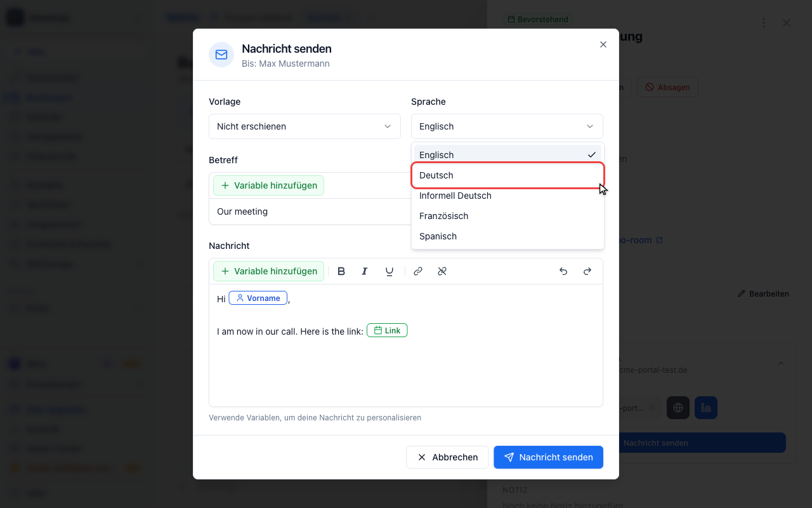Select Spanisch language option
Screen dimensions: 812x508
pyautogui.click(x=507, y=236)
